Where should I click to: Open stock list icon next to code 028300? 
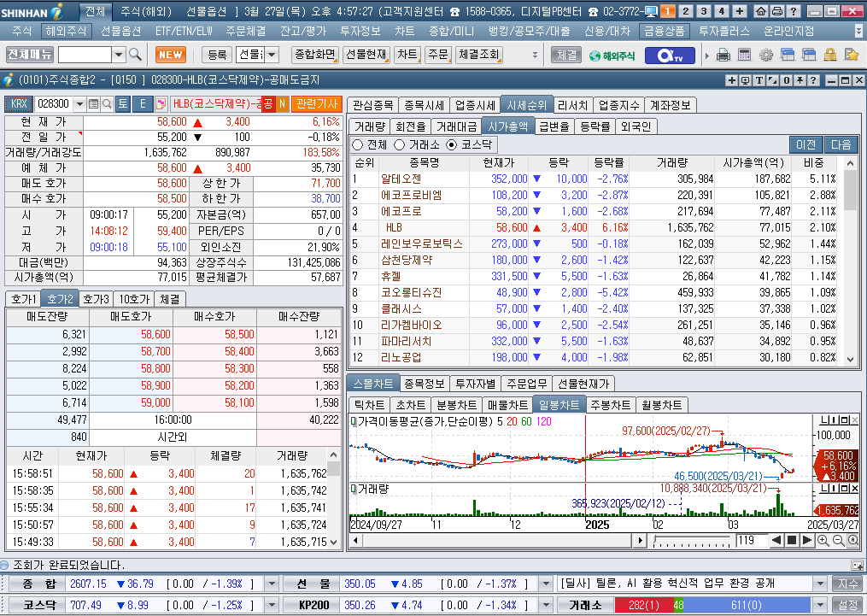pos(93,104)
